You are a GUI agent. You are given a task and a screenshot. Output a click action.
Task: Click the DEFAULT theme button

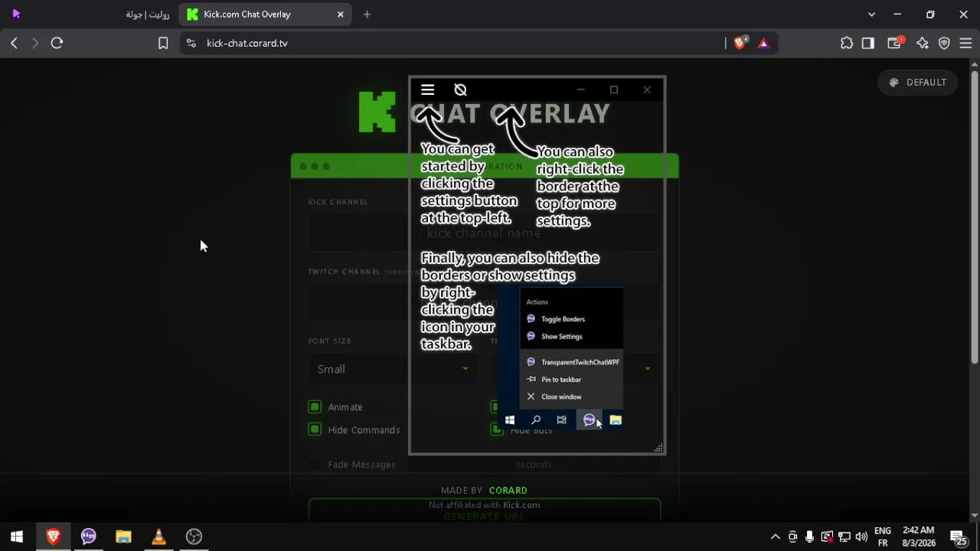(917, 83)
